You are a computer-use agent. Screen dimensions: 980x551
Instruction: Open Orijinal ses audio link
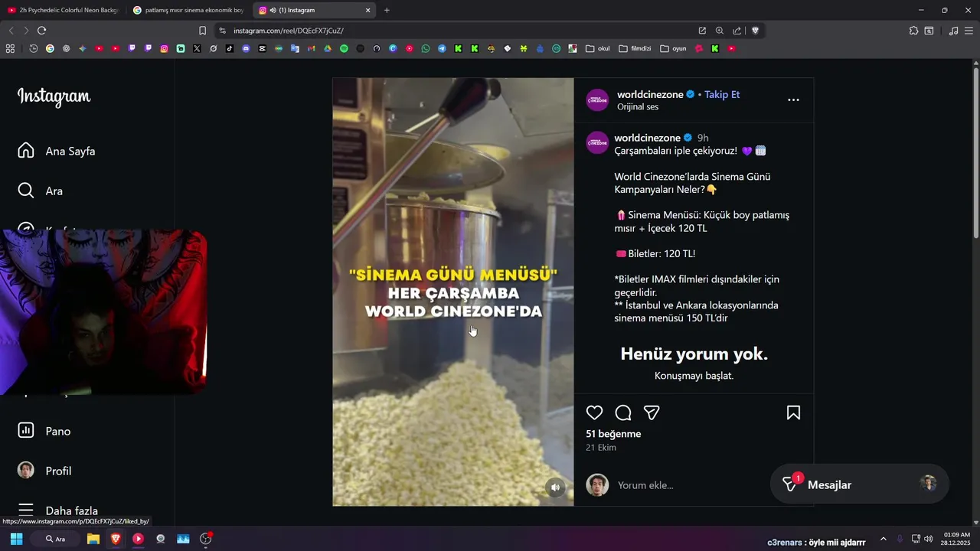click(x=638, y=107)
